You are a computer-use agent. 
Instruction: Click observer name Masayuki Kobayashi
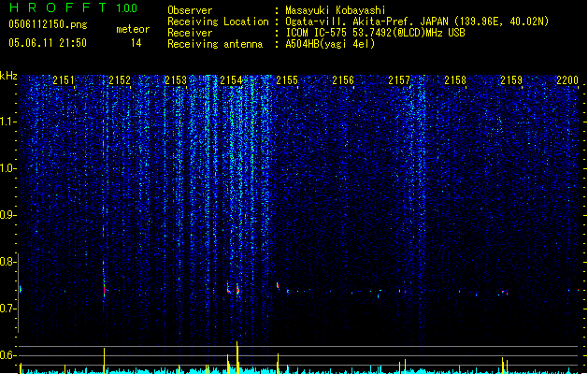tap(336, 10)
